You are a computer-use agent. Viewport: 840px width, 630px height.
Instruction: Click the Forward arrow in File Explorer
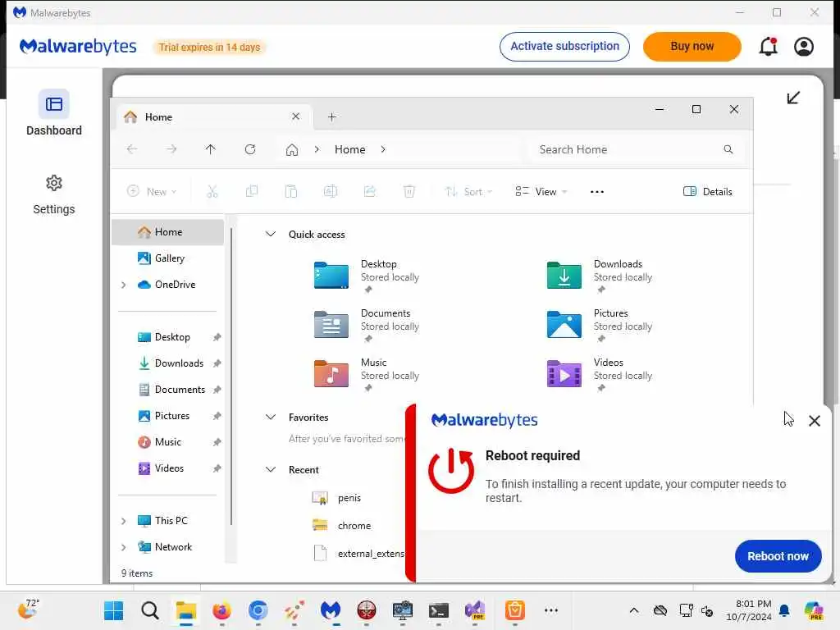[171, 149]
